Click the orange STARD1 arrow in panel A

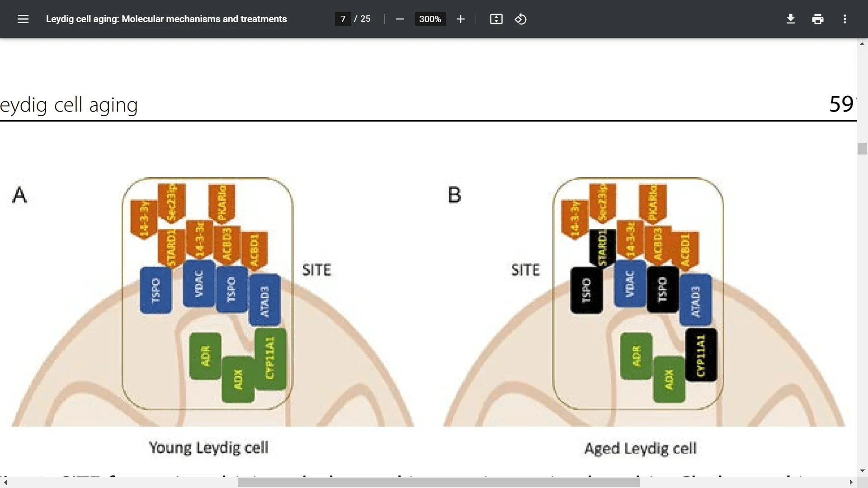click(x=171, y=248)
